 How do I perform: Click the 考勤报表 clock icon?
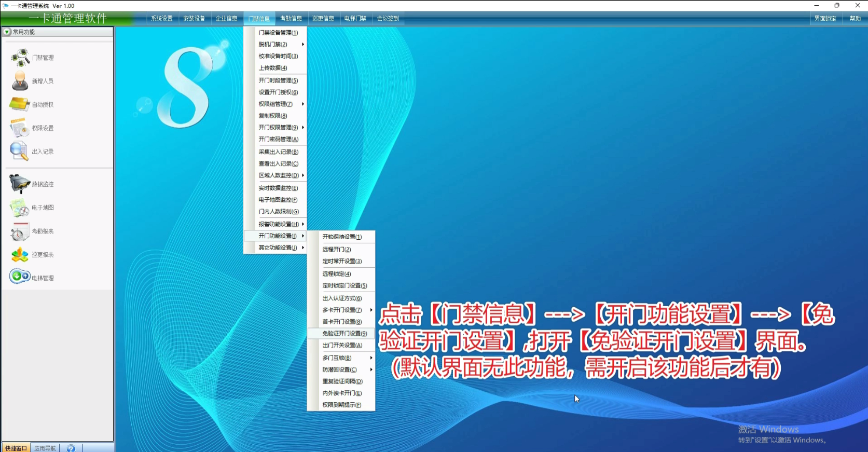[20, 231]
